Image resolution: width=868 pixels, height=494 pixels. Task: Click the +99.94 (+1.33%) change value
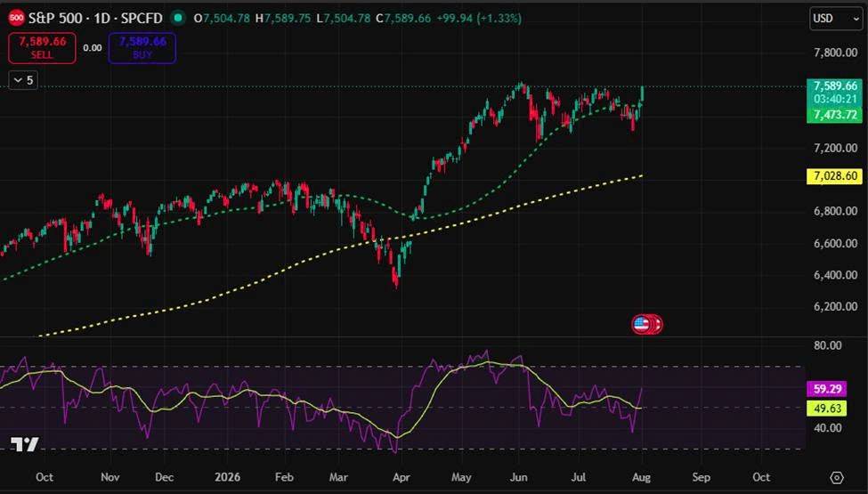click(479, 19)
